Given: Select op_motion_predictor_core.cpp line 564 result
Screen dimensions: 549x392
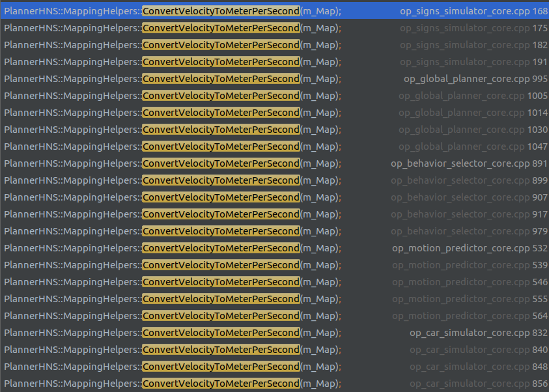Looking at the screenshot, I should (260, 315).
